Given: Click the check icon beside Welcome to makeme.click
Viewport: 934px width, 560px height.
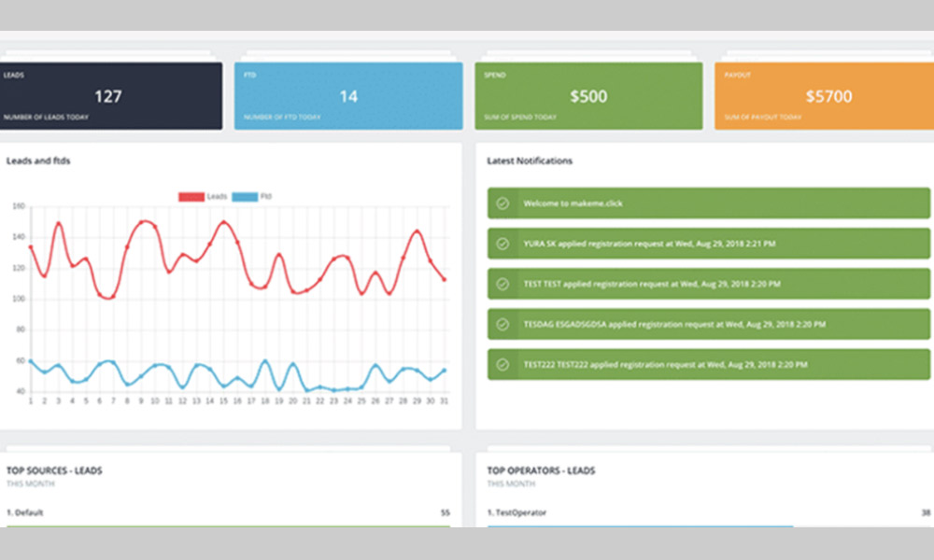Looking at the screenshot, I should tap(502, 203).
